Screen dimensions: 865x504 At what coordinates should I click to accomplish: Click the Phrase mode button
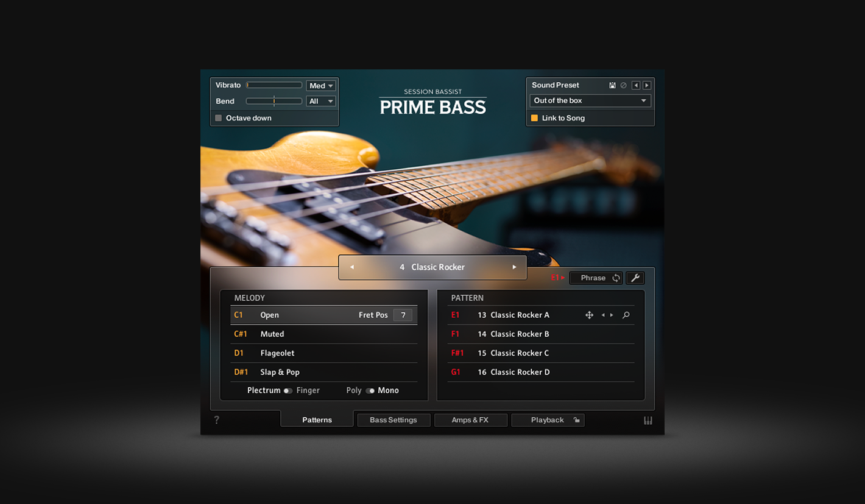tap(596, 278)
